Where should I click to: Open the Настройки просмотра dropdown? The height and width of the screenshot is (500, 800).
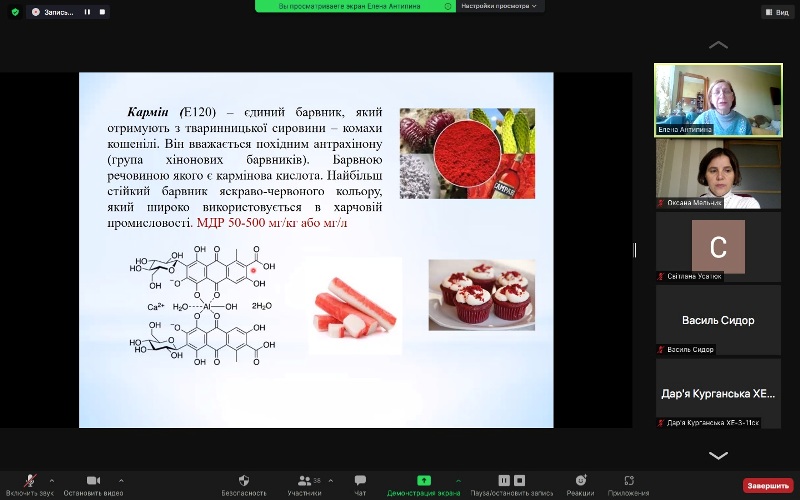coord(499,6)
